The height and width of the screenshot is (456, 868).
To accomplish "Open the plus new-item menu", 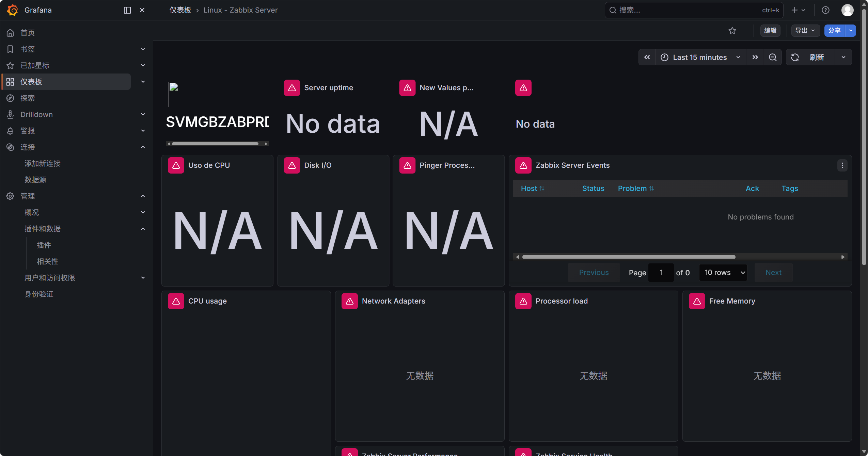I will point(798,10).
